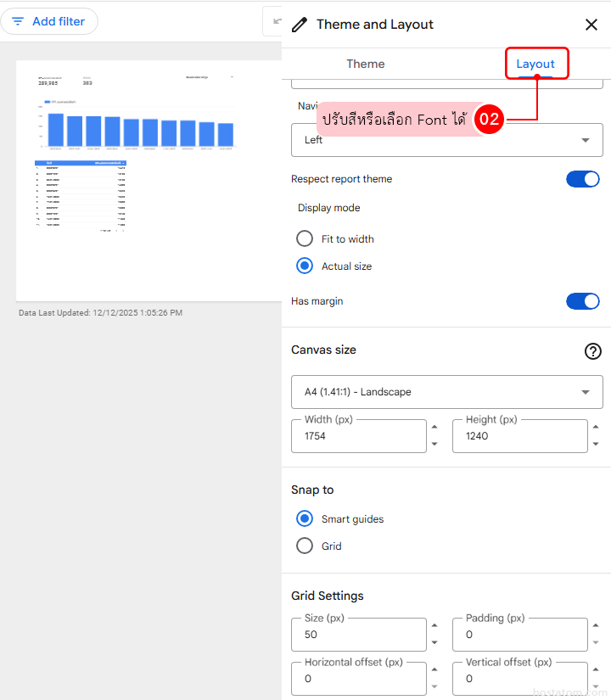Select Smart guides snap option

[x=305, y=519]
